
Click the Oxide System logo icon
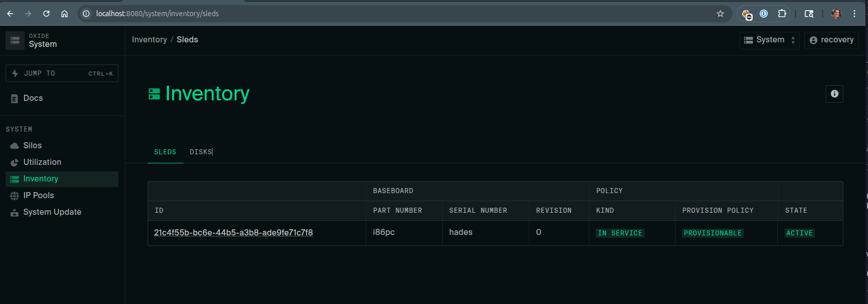coord(15,40)
